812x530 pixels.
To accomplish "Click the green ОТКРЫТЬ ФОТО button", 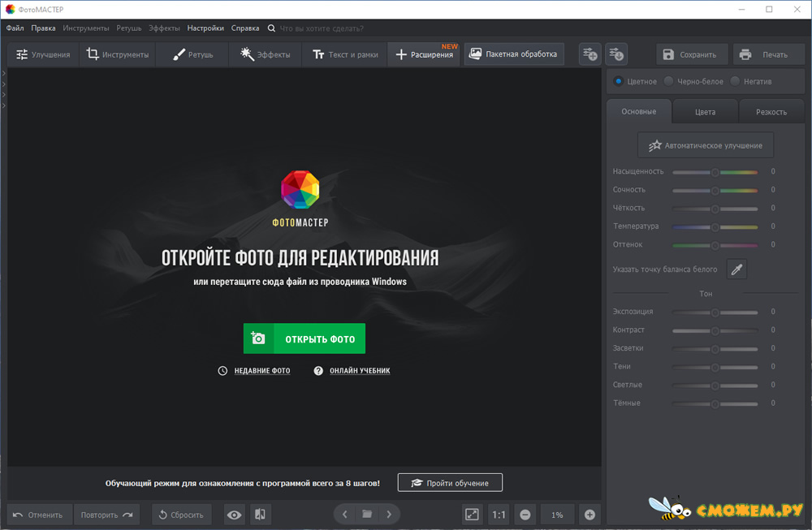I will point(304,338).
